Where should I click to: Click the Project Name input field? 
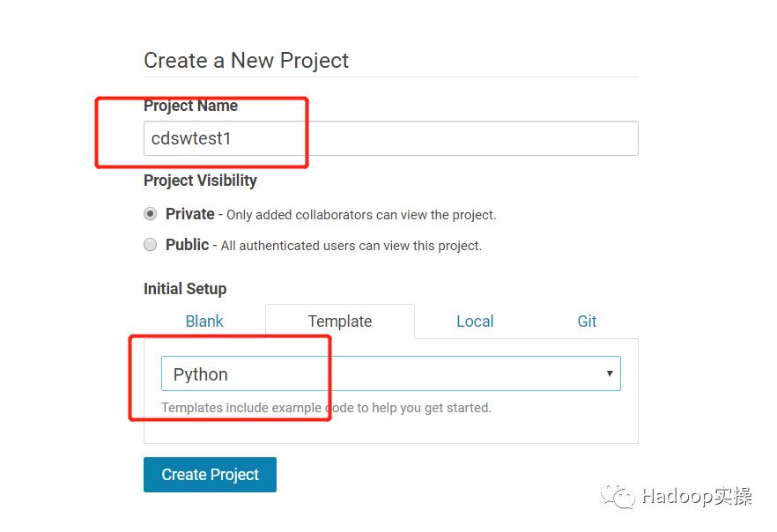(x=390, y=138)
